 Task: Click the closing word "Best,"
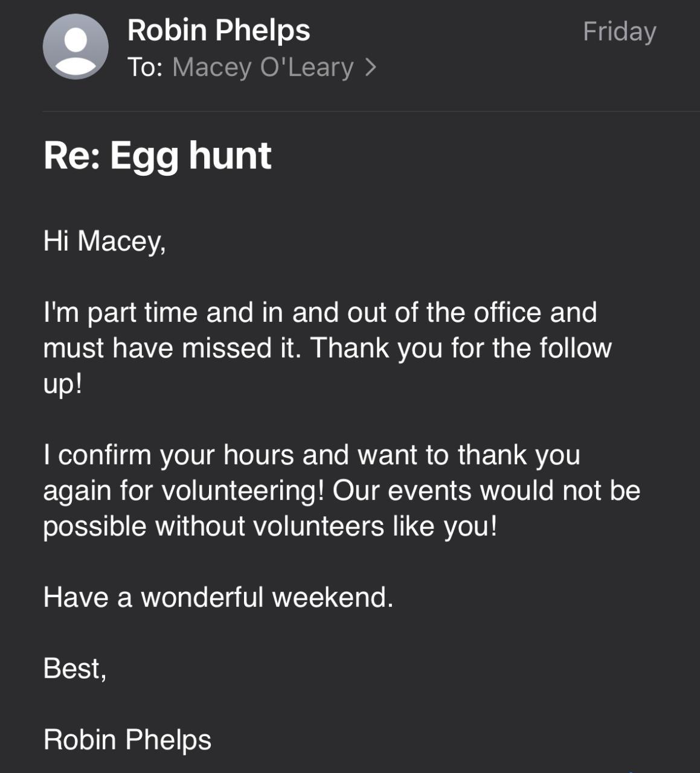75,669
